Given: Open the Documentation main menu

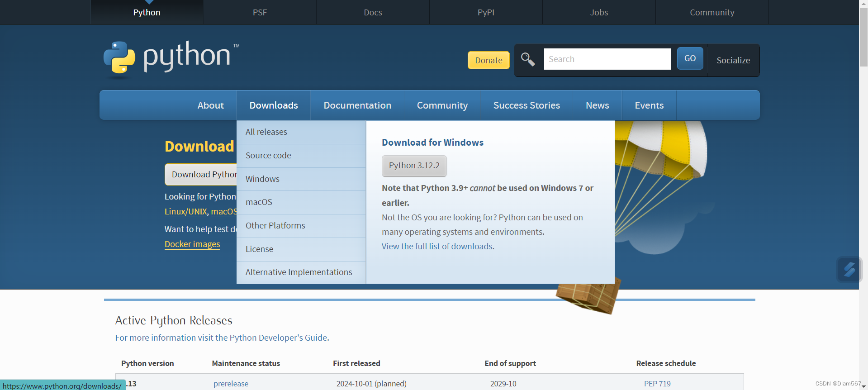Looking at the screenshot, I should click(357, 105).
